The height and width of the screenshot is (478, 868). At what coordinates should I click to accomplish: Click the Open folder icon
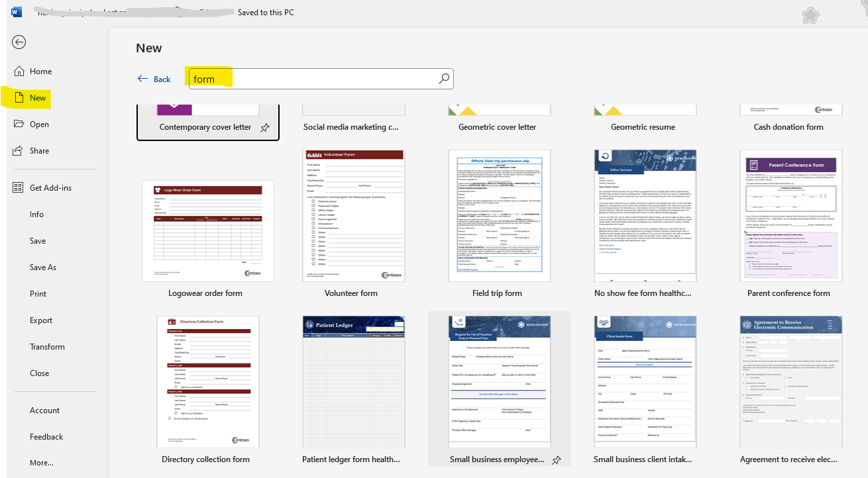[18, 124]
